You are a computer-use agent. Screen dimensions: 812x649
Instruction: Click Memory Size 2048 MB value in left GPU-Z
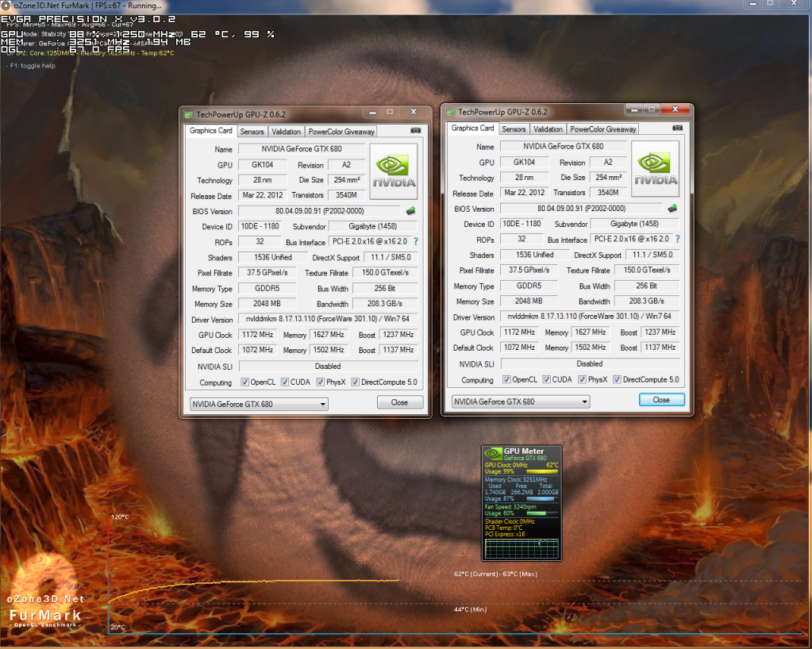point(267,304)
